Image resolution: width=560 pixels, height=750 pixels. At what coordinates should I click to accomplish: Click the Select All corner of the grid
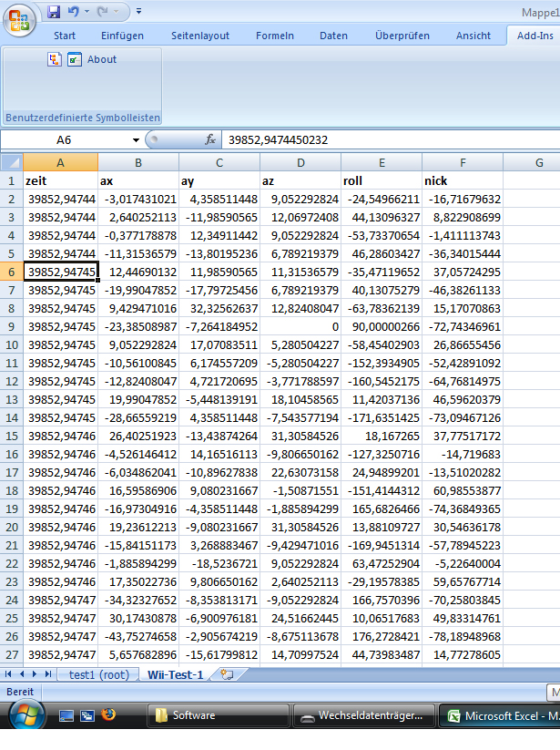click(11, 162)
